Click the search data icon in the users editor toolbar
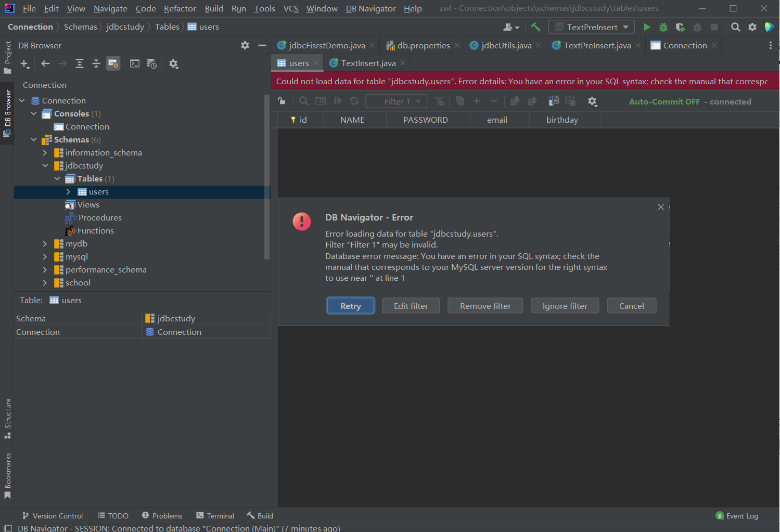 point(304,101)
